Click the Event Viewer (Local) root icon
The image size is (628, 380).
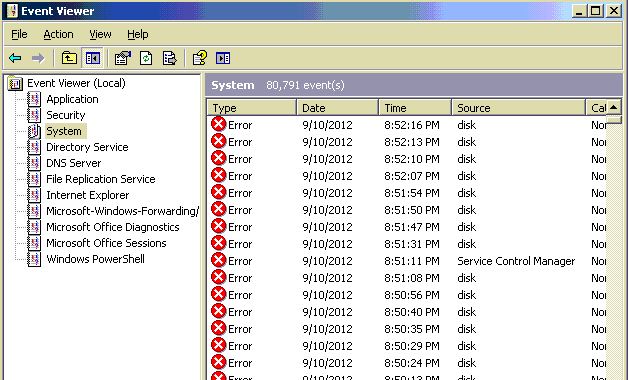coord(15,83)
